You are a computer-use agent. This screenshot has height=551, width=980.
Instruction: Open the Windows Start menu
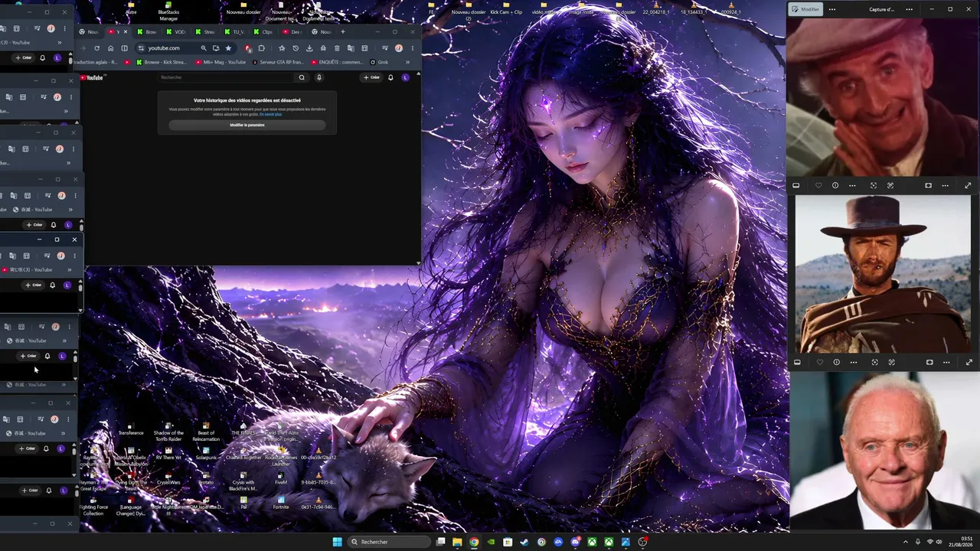(338, 542)
